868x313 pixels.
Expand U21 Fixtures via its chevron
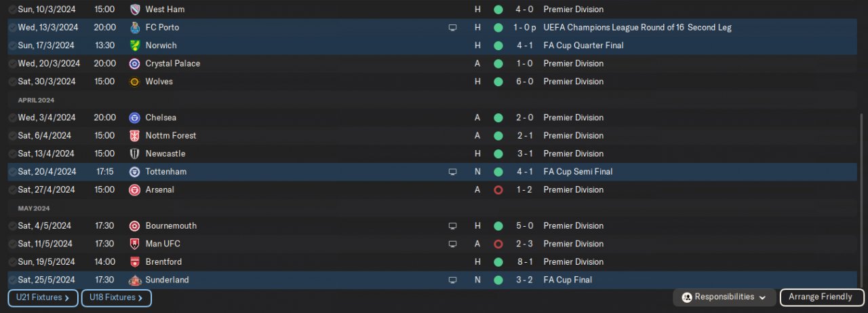(x=67, y=297)
